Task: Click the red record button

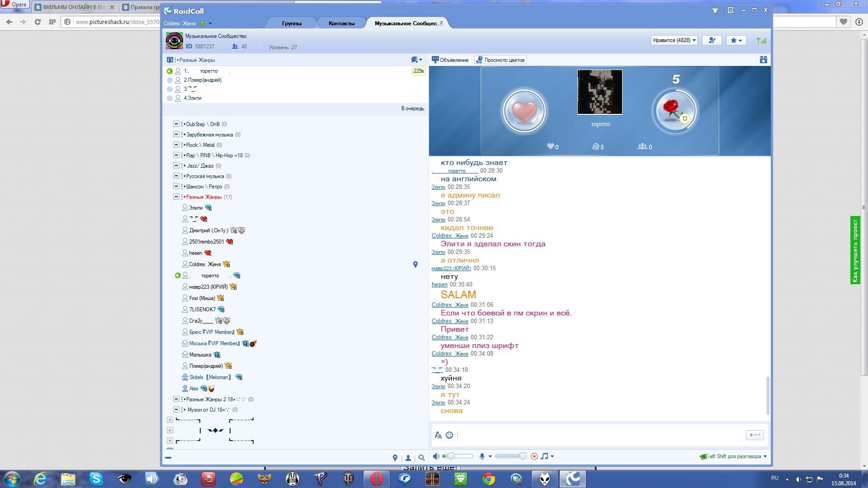Action: point(534,456)
